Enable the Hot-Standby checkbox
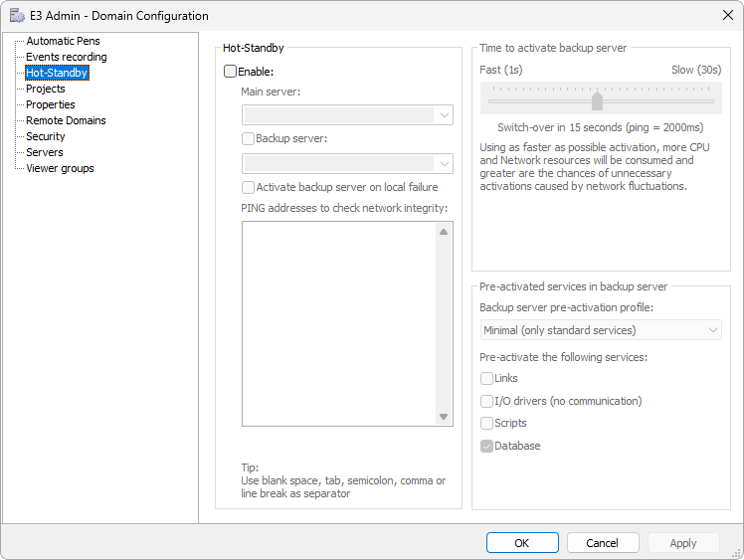This screenshot has width=744, height=560. (x=231, y=72)
